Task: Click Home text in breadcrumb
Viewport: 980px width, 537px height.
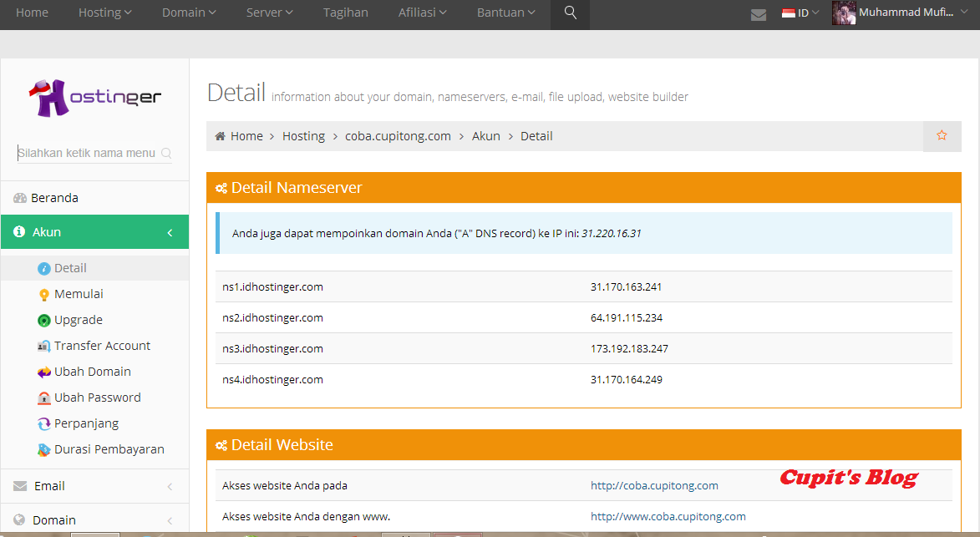Action: click(x=246, y=136)
